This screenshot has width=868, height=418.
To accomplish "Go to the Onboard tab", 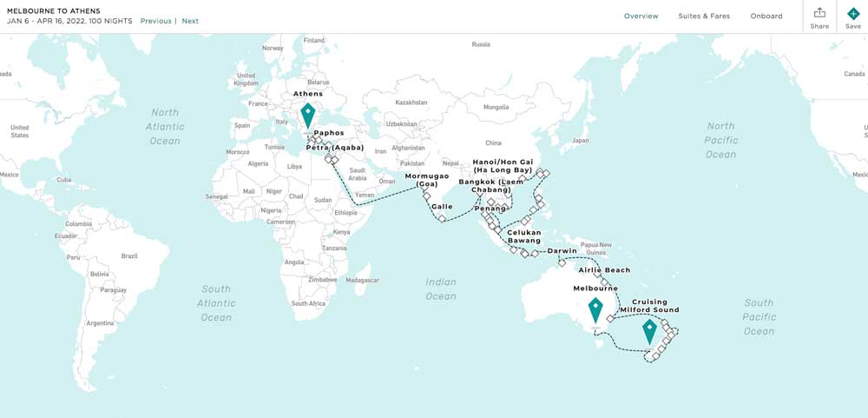I will (766, 16).
